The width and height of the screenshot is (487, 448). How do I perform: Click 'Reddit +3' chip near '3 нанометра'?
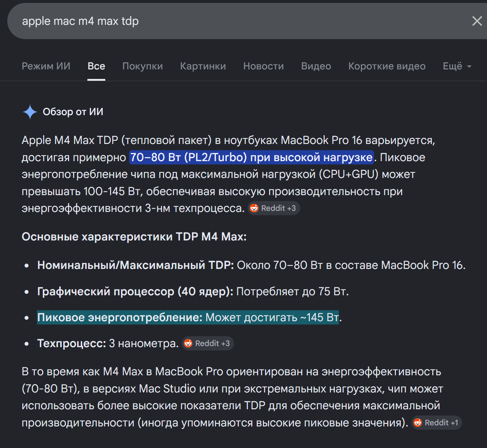coord(208,343)
